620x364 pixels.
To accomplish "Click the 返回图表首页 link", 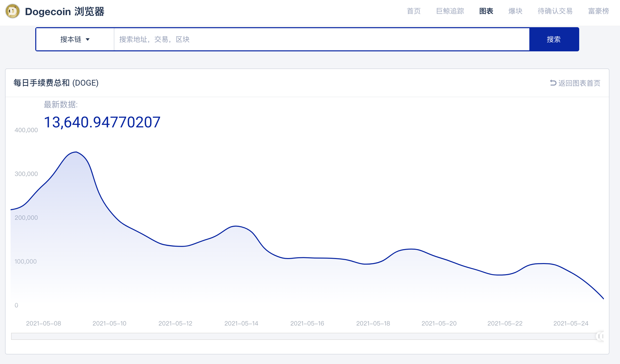I will [575, 83].
